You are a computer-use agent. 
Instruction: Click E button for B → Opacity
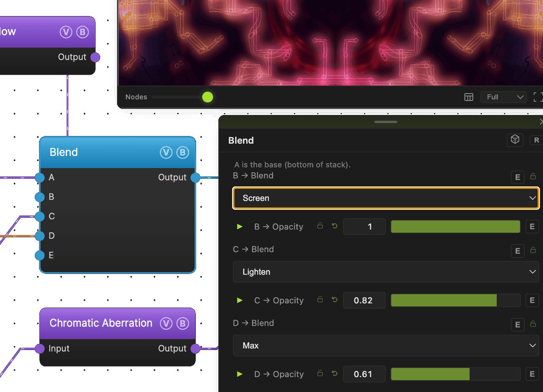point(532,227)
